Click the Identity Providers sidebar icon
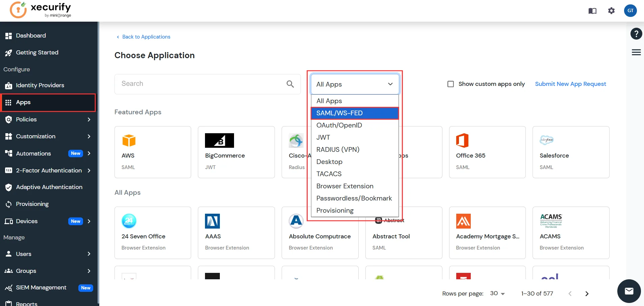The width and height of the screenshot is (644, 306). click(8, 86)
